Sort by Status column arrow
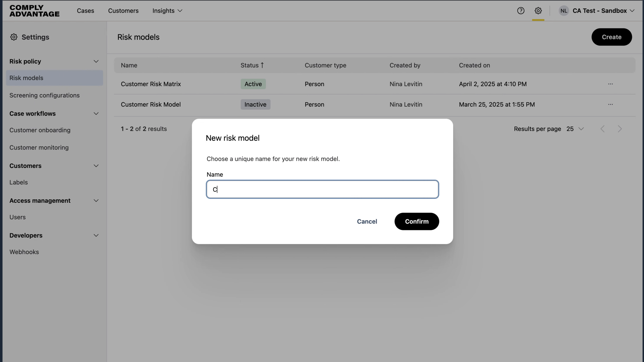The width and height of the screenshot is (644, 362). pos(262,65)
